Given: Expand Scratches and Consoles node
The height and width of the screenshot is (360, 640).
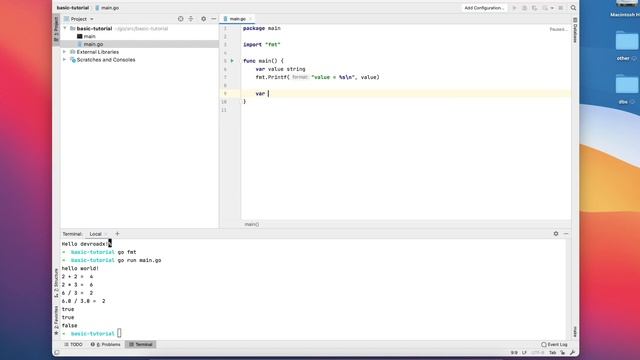Looking at the screenshot, I should coord(64,60).
